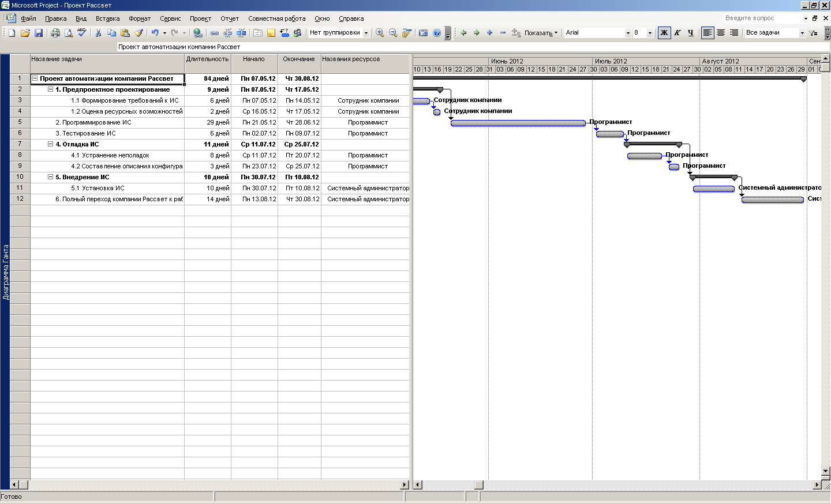Hide subtasks with the minus icon
The width and height of the screenshot is (831, 504).
click(503, 33)
